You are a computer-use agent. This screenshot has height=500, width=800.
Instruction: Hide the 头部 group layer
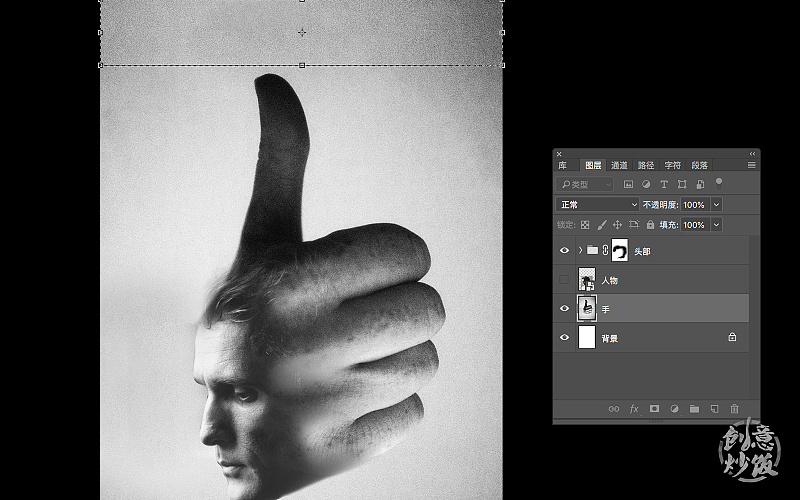tap(565, 251)
